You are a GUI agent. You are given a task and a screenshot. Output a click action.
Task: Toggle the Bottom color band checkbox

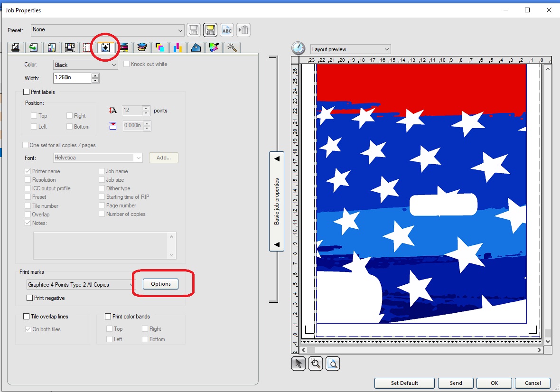pyautogui.click(x=145, y=339)
